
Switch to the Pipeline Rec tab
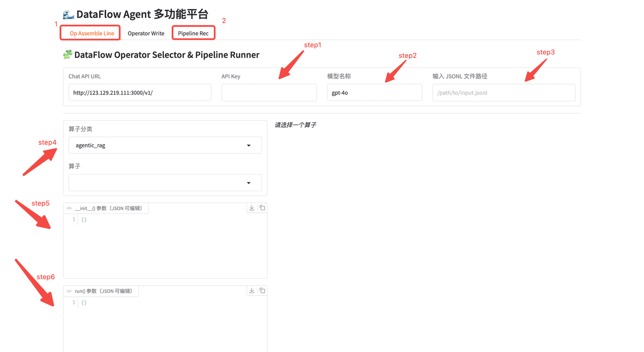(193, 33)
